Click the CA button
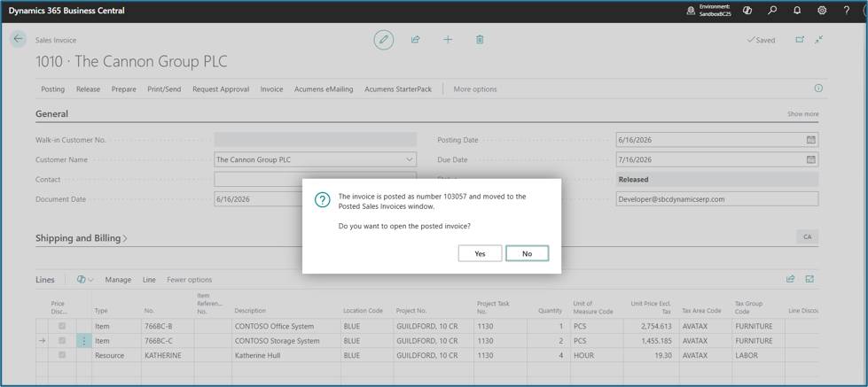This screenshot has height=387, width=868. click(808, 236)
